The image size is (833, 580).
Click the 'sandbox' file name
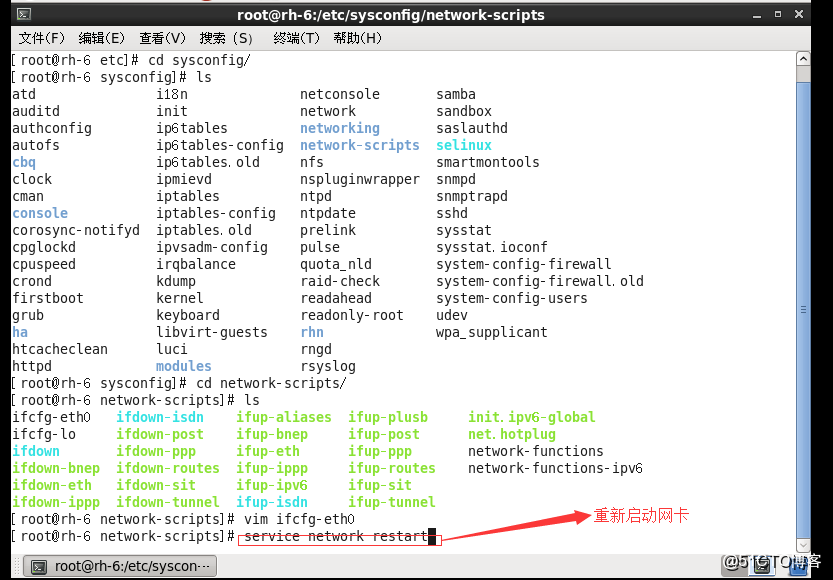coord(464,112)
